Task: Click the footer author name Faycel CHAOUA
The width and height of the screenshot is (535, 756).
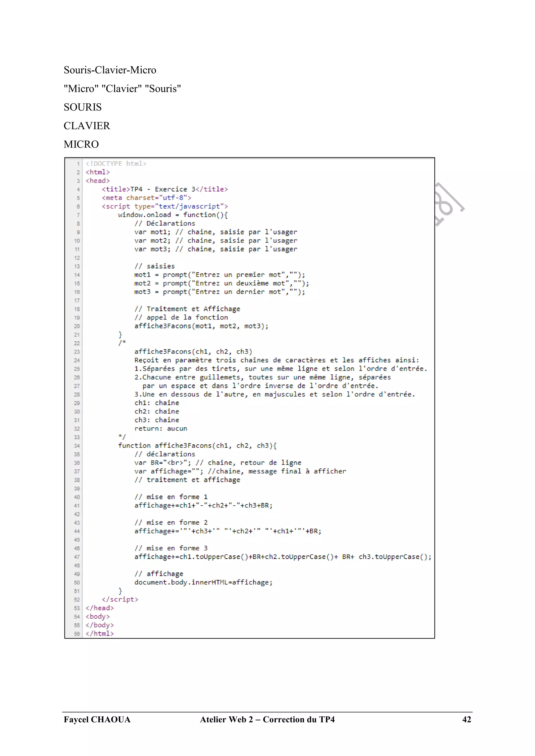Action: coord(97,719)
